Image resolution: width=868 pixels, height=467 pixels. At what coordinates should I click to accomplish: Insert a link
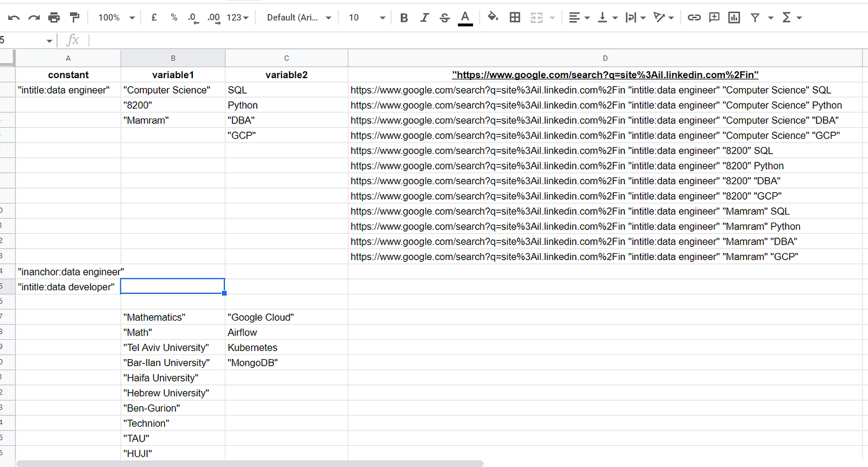pos(694,17)
